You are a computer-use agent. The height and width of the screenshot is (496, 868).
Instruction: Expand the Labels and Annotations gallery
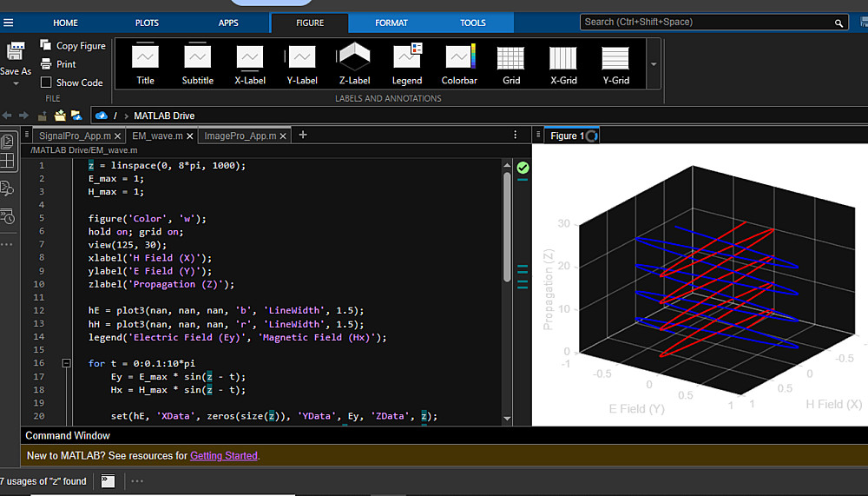coord(654,64)
